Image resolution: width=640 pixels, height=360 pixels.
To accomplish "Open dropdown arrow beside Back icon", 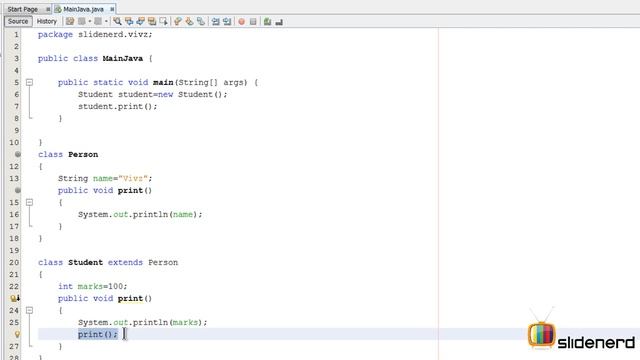I will 90,21.
